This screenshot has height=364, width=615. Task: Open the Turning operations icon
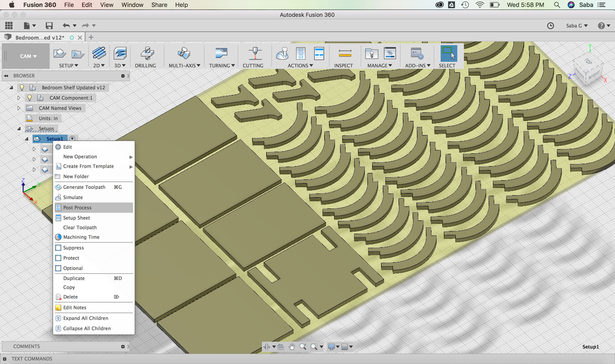pyautogui.click(x=221, y=53)
